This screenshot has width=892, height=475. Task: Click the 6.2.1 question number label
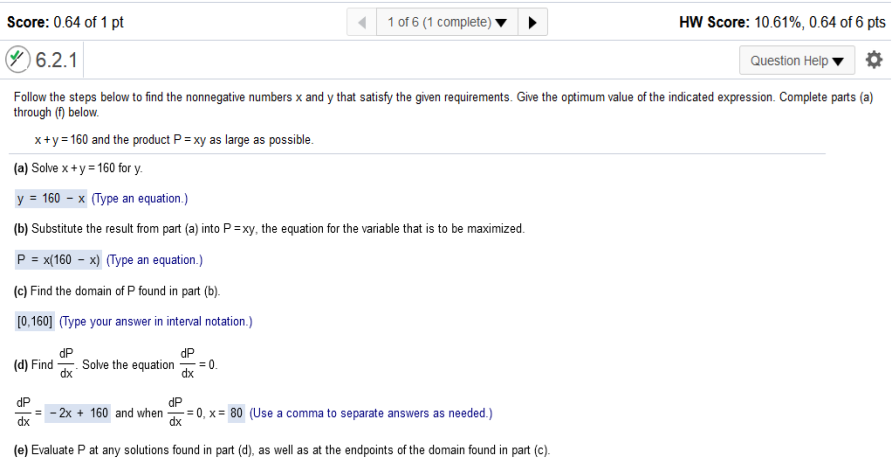[56, 60]
